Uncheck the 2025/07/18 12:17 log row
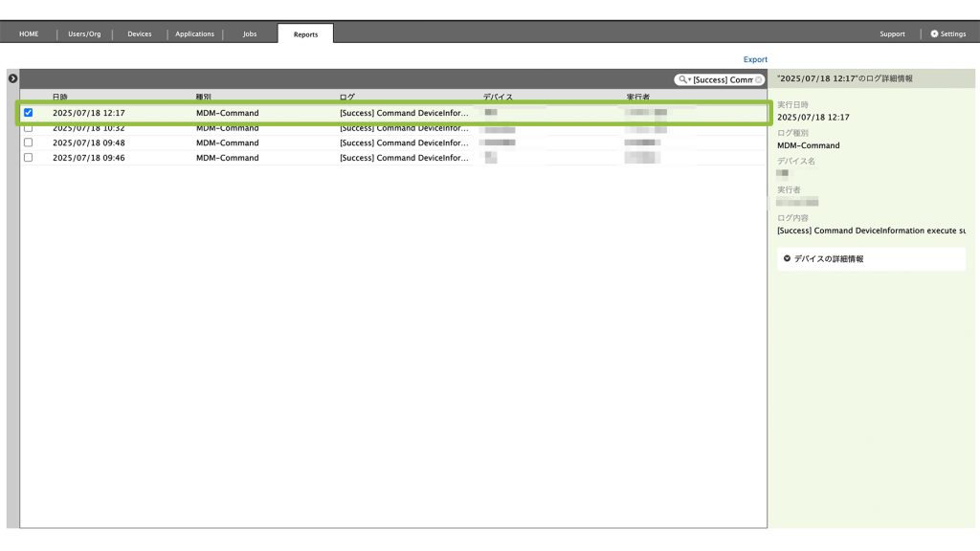Image resolution: width=980 pixels, height=551 pixels. [28, 113]
